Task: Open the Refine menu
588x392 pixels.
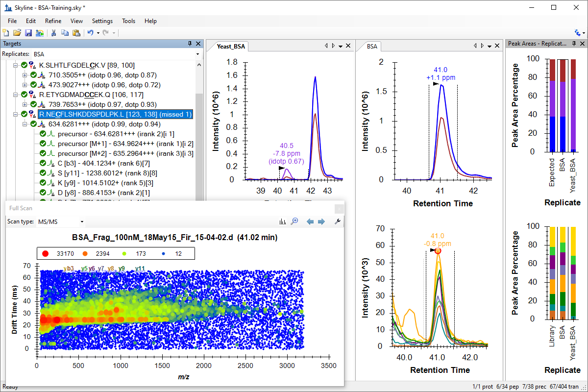Action: tap(53, 21)
